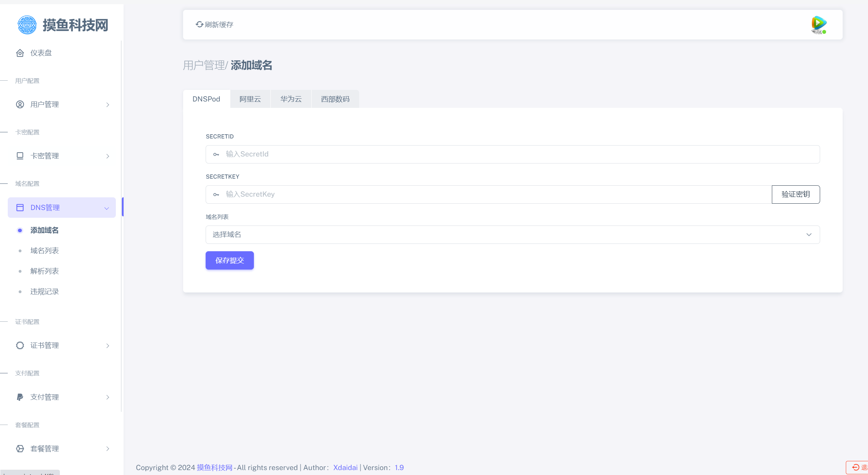Click the package management icon

(x=20, y=449)
